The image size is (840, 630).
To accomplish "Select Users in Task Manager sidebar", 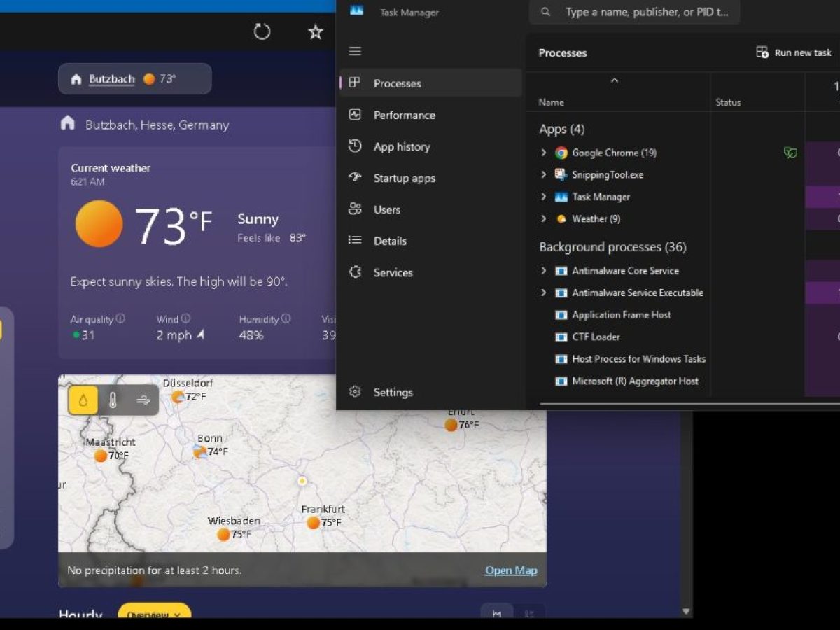I will pyautogui.click(x=430, y=209).
